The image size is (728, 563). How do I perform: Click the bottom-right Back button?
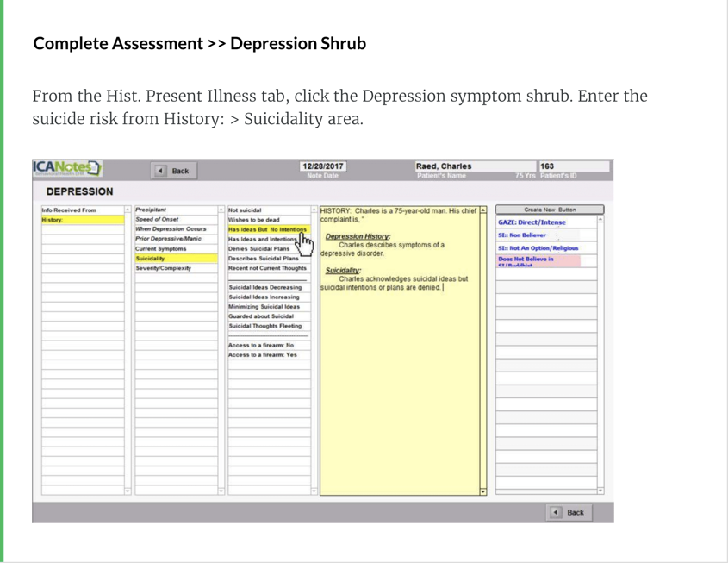pos(568,512)
